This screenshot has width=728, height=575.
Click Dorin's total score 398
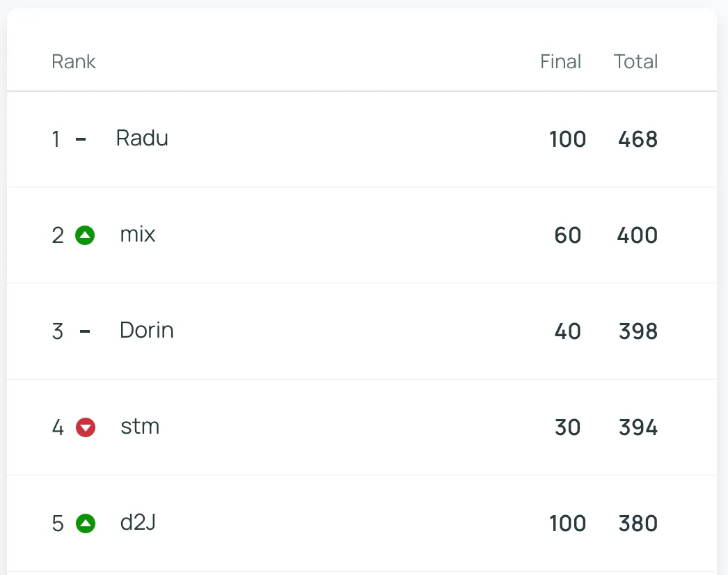(638, 331)
